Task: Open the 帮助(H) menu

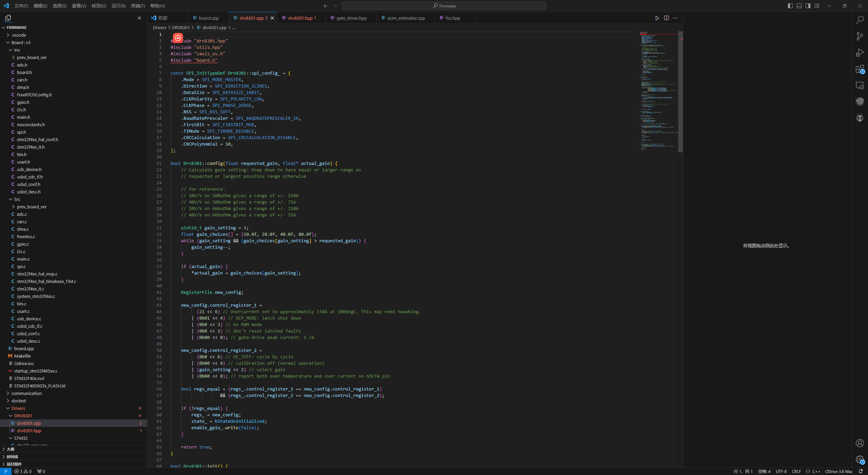Action: (x=157, y=6)
